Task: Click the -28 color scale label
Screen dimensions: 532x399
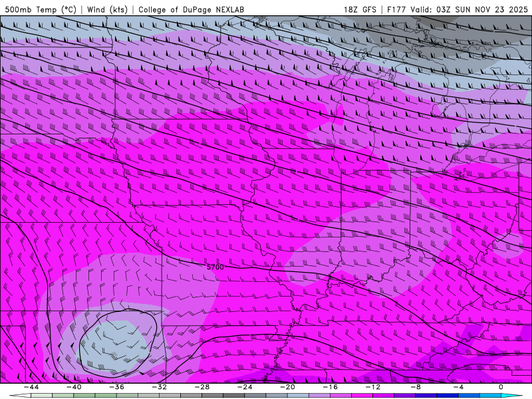Action: tap(202, 387)
